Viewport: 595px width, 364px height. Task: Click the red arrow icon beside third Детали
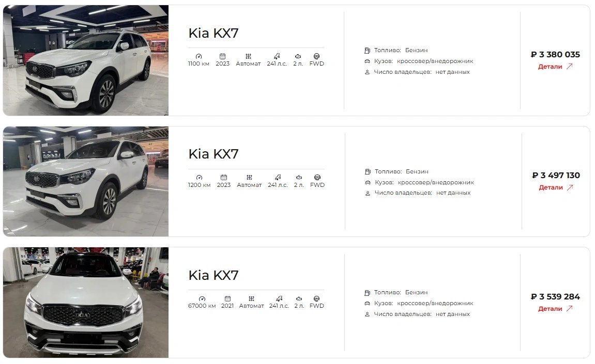[569, 309]
